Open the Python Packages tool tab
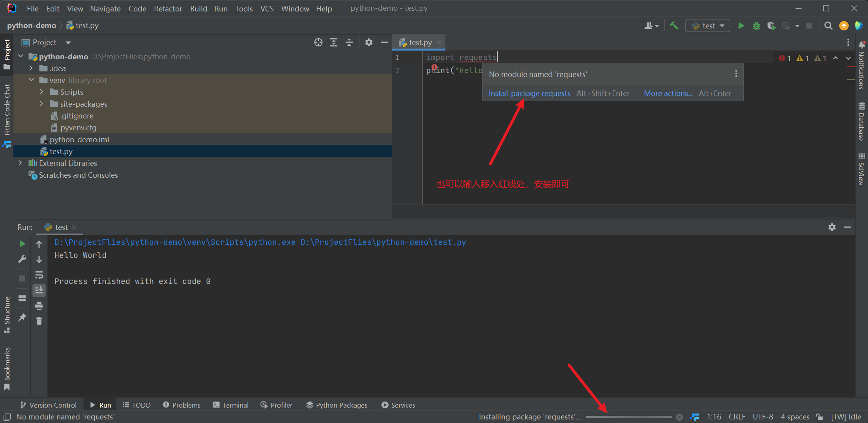 tap(337, 405)
